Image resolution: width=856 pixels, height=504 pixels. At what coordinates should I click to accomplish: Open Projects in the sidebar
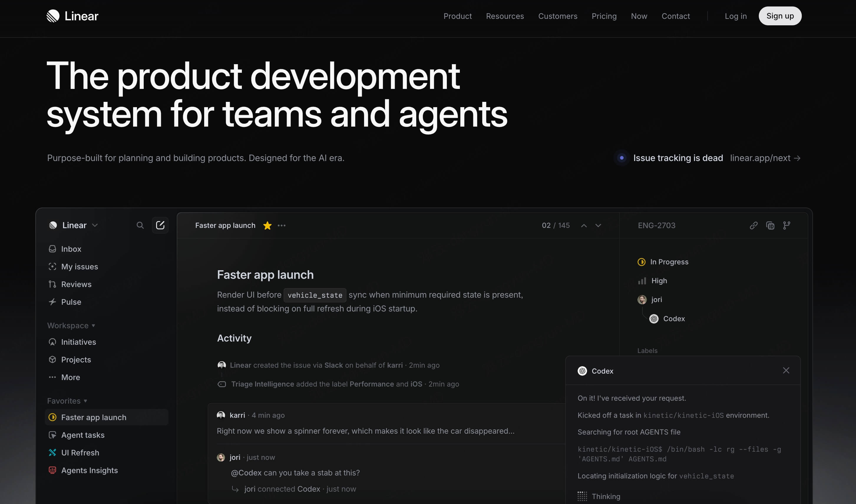106,360
